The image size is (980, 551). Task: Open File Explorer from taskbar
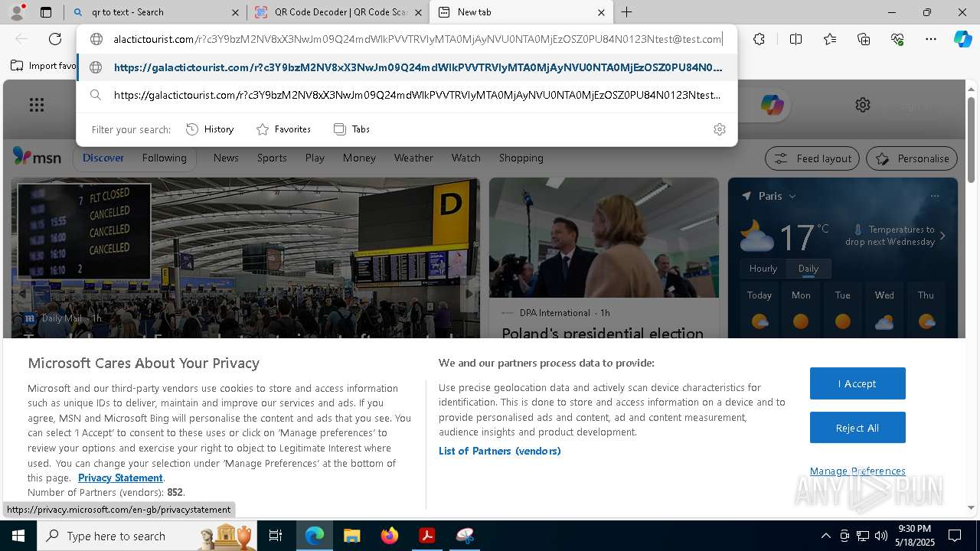click(352, 536)
